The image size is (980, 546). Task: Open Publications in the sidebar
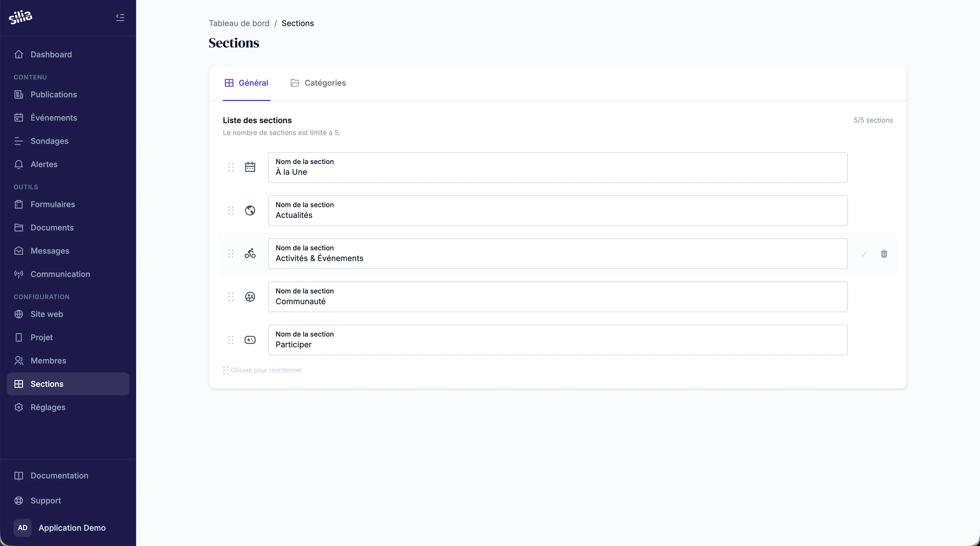[54, 94]
